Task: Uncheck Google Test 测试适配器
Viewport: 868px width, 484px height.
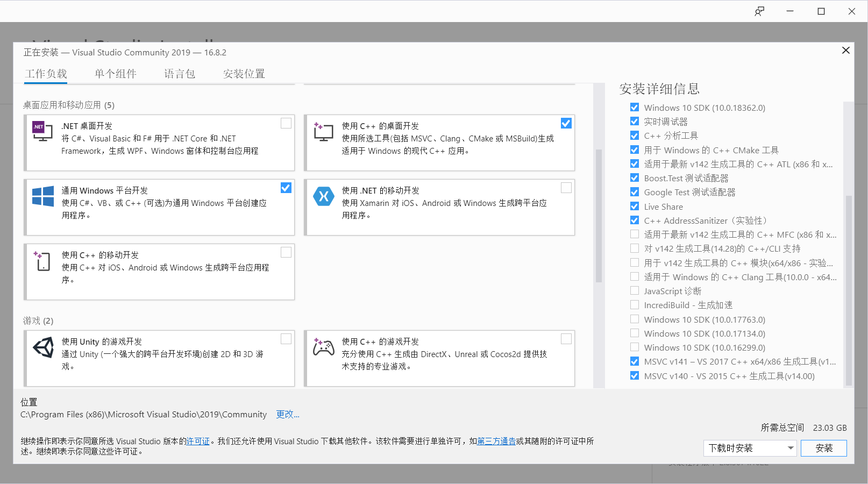Action: [635, 192]
